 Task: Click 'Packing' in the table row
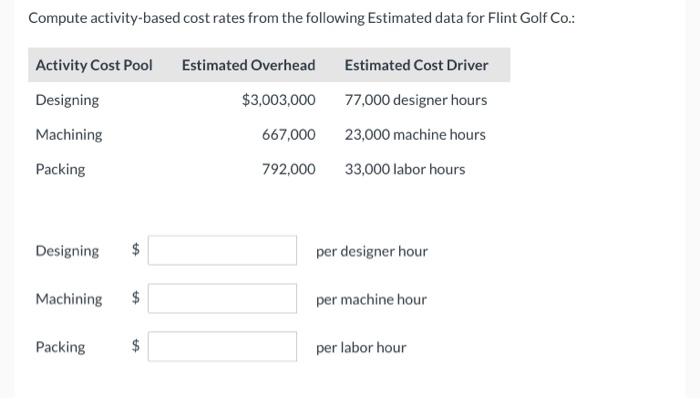click(x=60, y=170)
